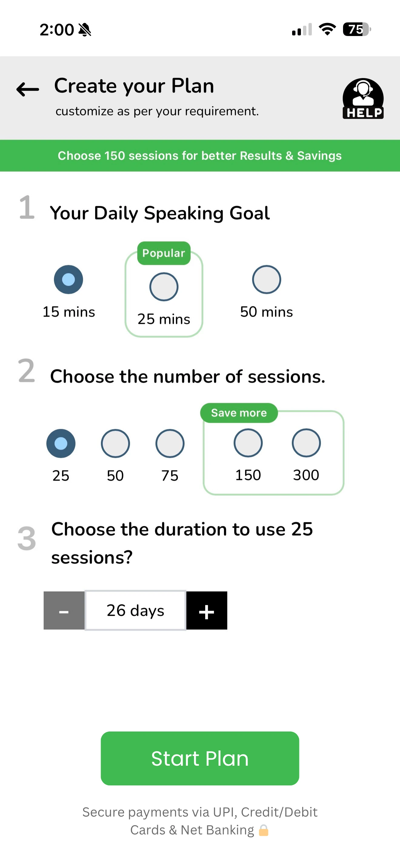This screenshot has width=400, height=868.
Task: Select the 25 mins speaking goal
Action: click(164, 287)
